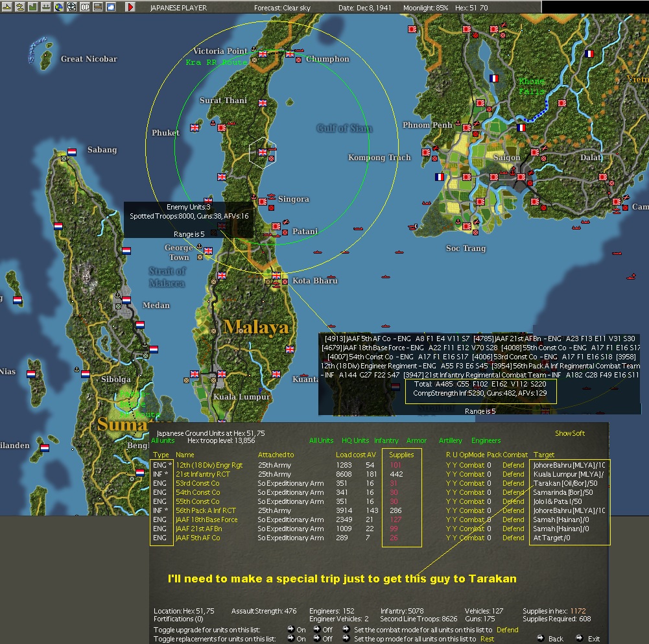This screenshot has width=649, height=644.
Task: Open the single-ship list toolbar icon
Action: tap(6, 6)
